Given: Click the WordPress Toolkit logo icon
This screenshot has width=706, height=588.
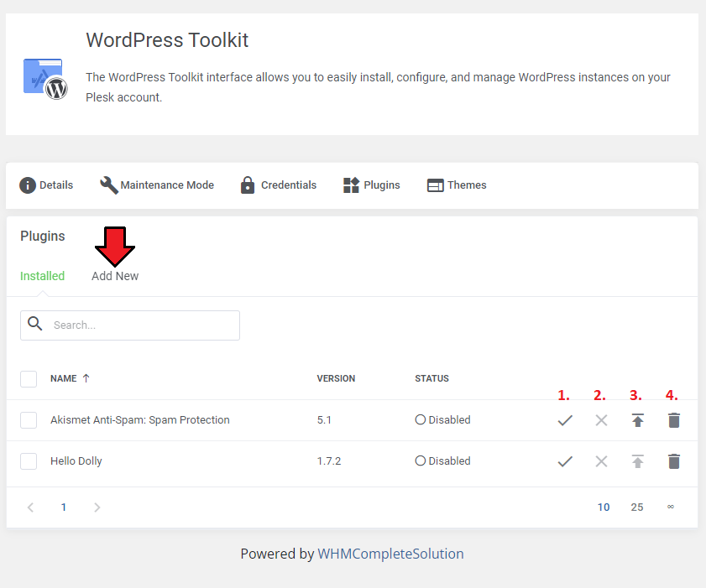Looking at the screenshot, I should tap(45, 79).
